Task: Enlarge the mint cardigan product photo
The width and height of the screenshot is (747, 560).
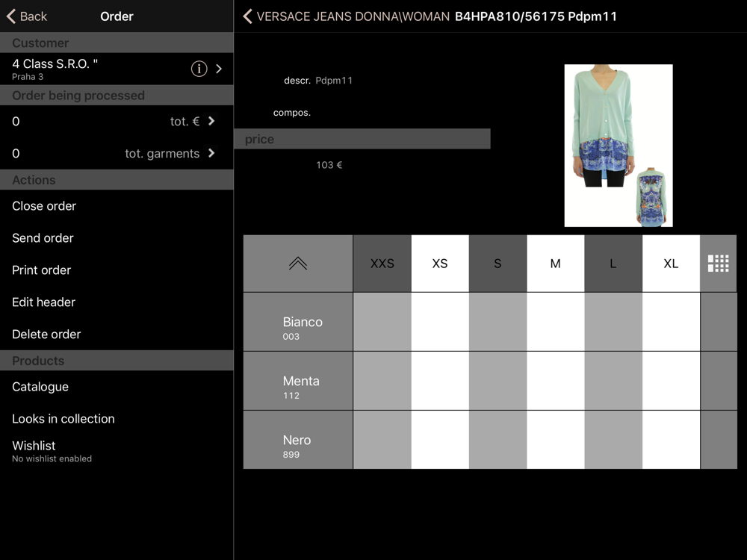Action: 619,146
